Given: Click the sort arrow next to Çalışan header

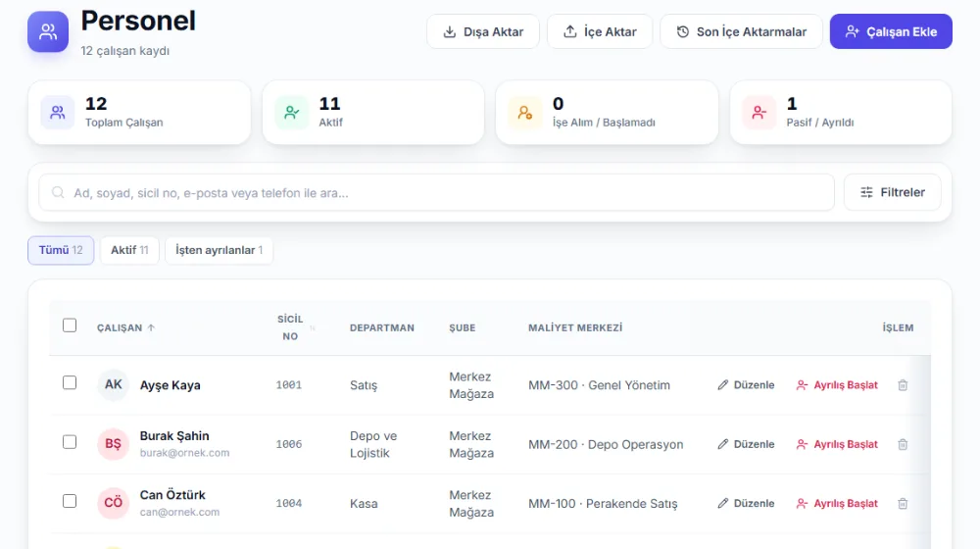Looking at the screenshot, I should (x=151, y=327).
